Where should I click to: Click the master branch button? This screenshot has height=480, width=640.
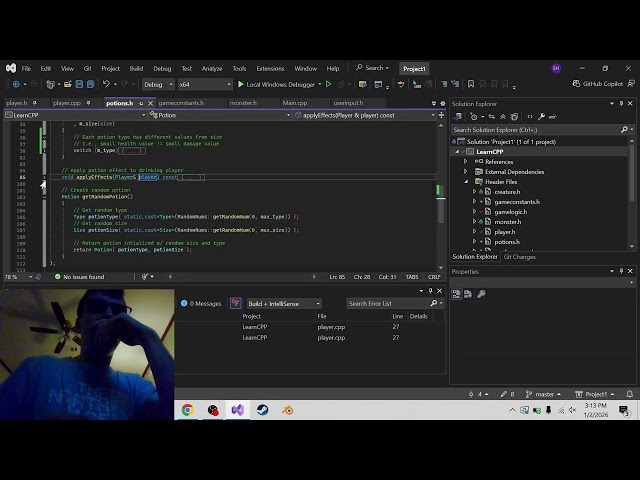pyautogui.click(x=543, y=394)
